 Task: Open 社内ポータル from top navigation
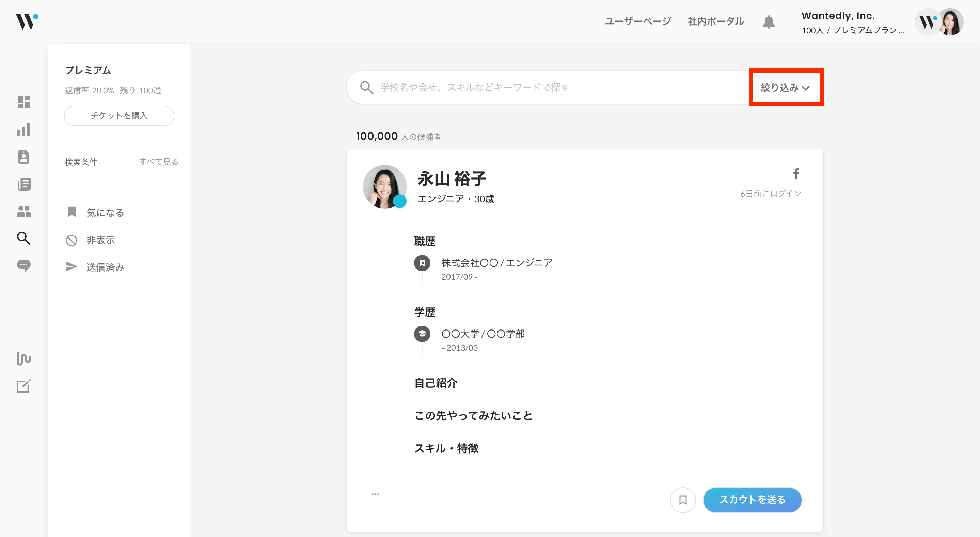[x=715, y=21]
